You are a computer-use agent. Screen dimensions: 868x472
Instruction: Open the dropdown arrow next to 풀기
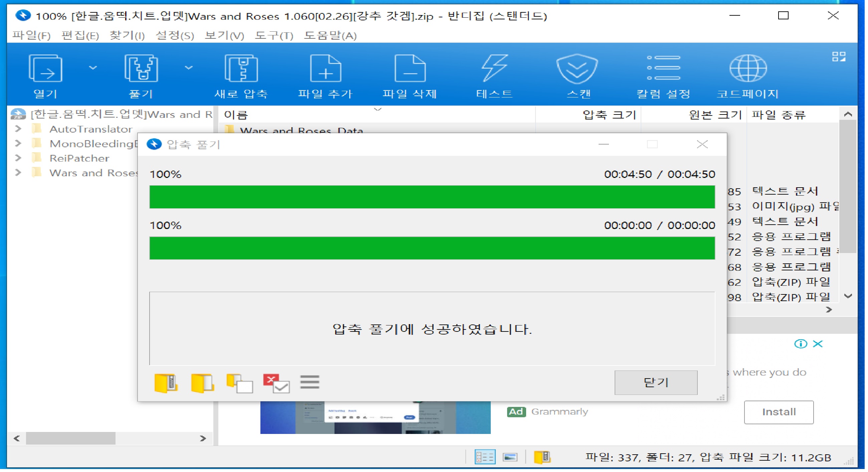click(189, 68)
